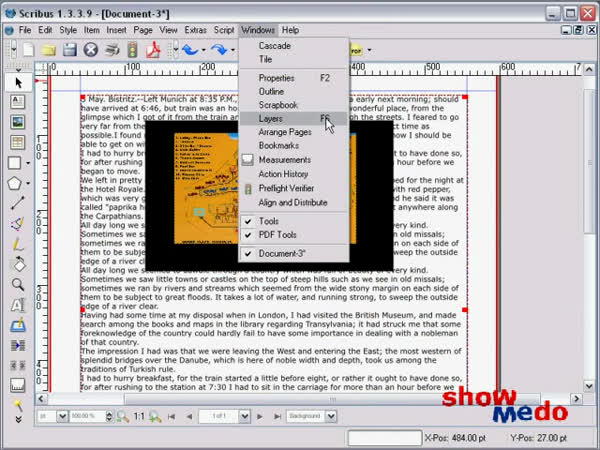The width and height of the screenshot is (600, 450).
Task: Select Action History menu entry
Action: tap(293, 174)
